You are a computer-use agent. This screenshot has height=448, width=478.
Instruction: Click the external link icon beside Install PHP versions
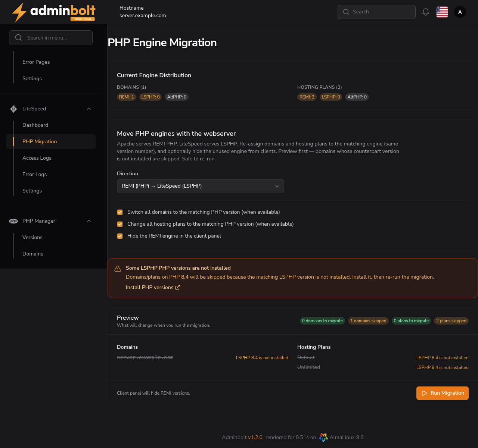click(178, 287)
